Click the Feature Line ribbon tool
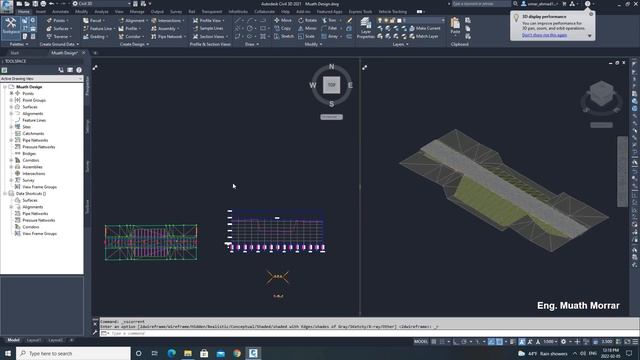 (x=98, y=29)
